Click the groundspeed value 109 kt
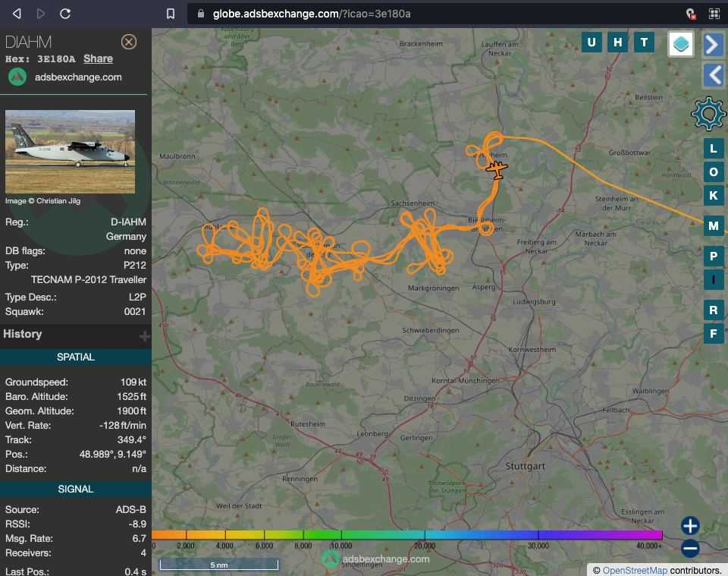728x576 pixels. [x=133, y=382]
